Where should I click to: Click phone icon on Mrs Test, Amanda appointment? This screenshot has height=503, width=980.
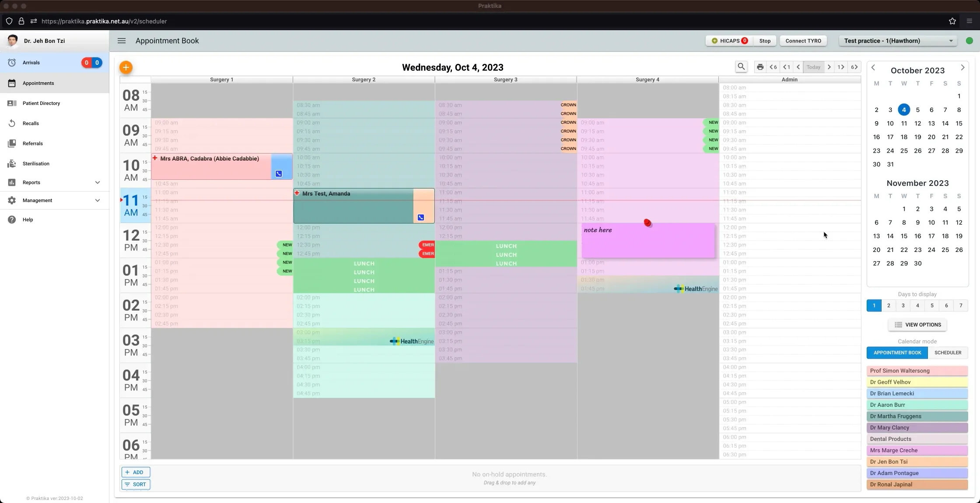tap(420, 217)
